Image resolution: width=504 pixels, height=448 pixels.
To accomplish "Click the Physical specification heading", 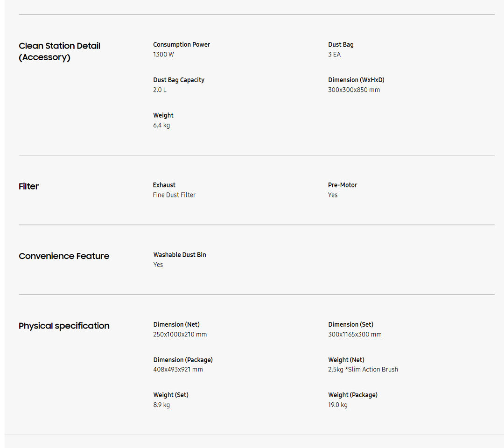I will (64, 326).
